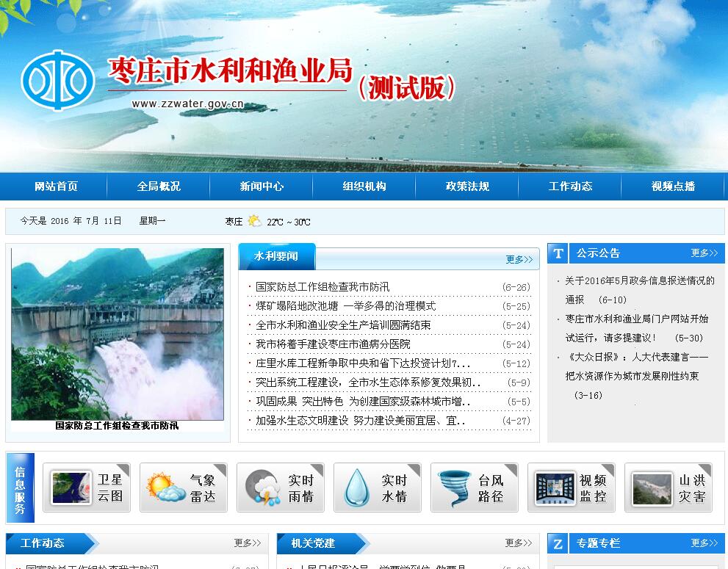This screenshot has height=569, width=728.
Task: Click the weather icon beside 枣庄
Action: [x=254, y=221]
